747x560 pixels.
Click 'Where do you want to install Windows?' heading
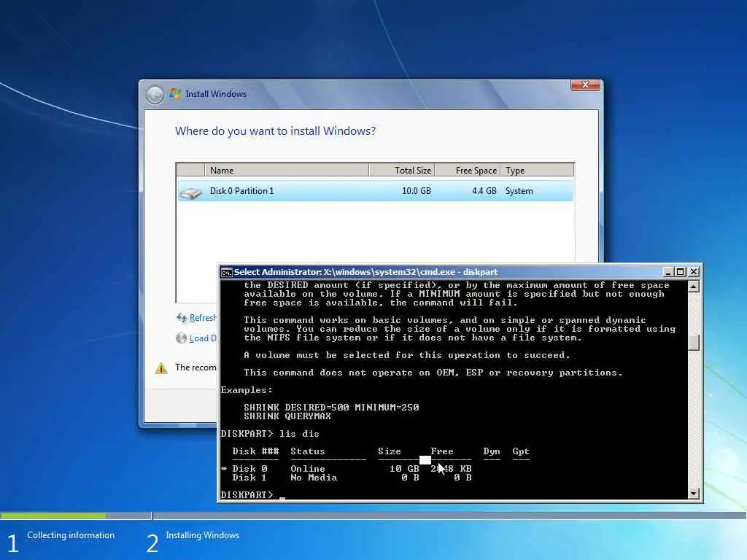[x=275, y=131]
